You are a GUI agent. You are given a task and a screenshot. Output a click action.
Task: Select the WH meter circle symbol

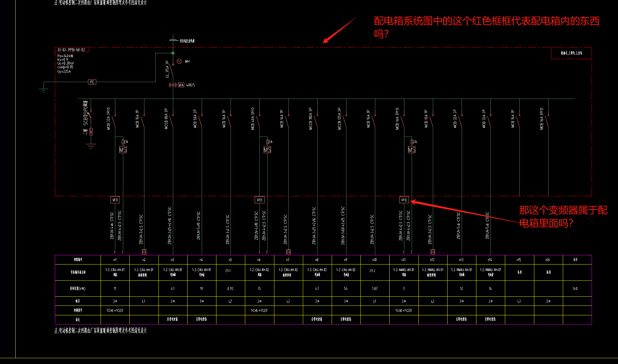pyautogui.click(x=179, y=61)
